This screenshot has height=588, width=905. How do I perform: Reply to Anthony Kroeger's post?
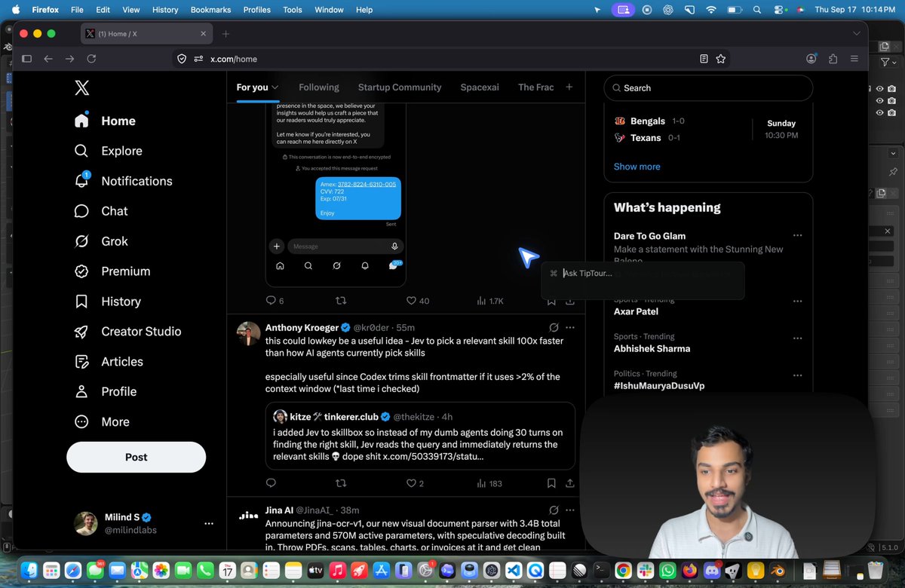(271, 483)
